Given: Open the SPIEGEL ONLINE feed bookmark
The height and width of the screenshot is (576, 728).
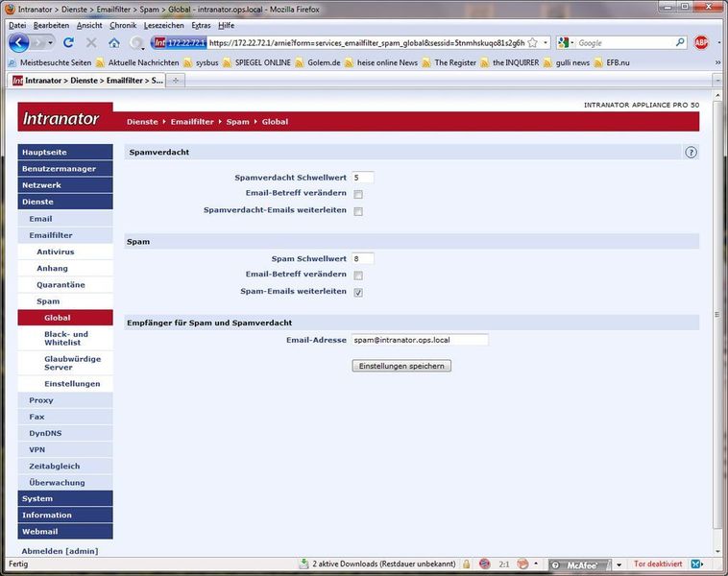Looking at the screenshot, I should click(x=256, y=62).
